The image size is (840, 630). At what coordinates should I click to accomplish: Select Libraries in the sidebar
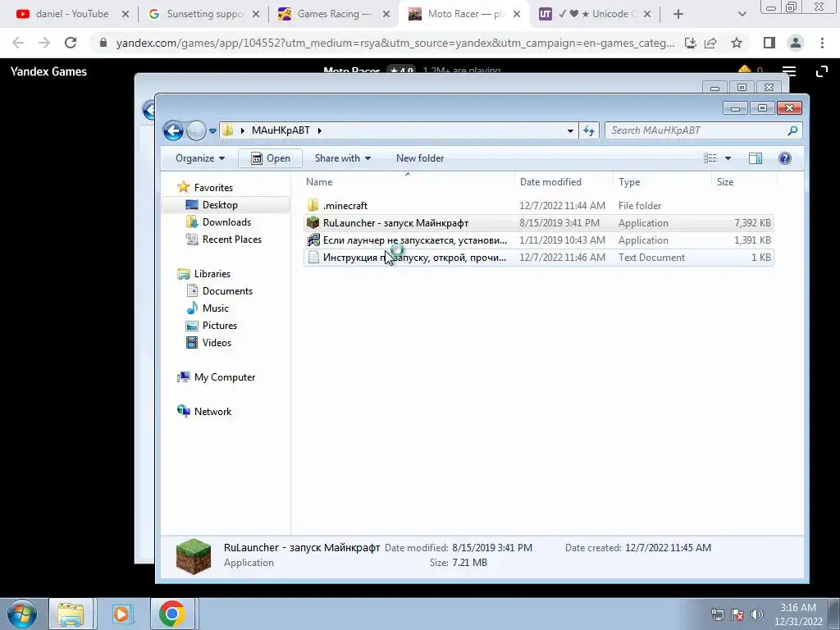[x=212, y=274]
